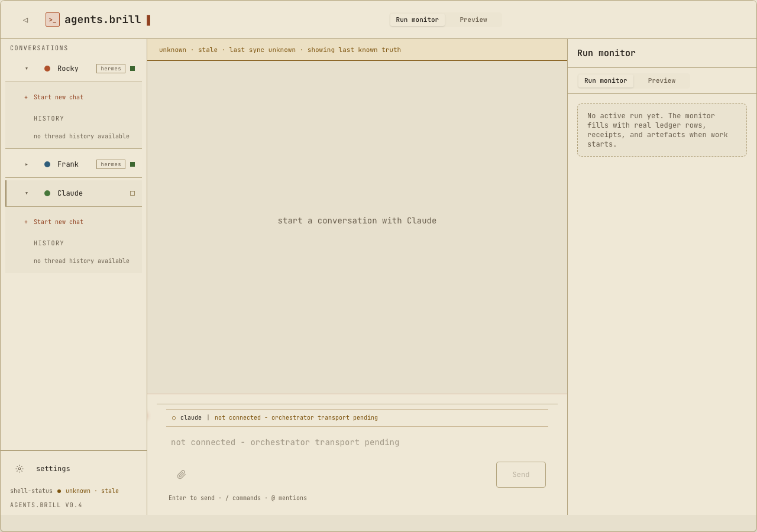Viewport: 757px width, 532px height.
Task: Open settings in the sidebar
Action: point(53,469)
